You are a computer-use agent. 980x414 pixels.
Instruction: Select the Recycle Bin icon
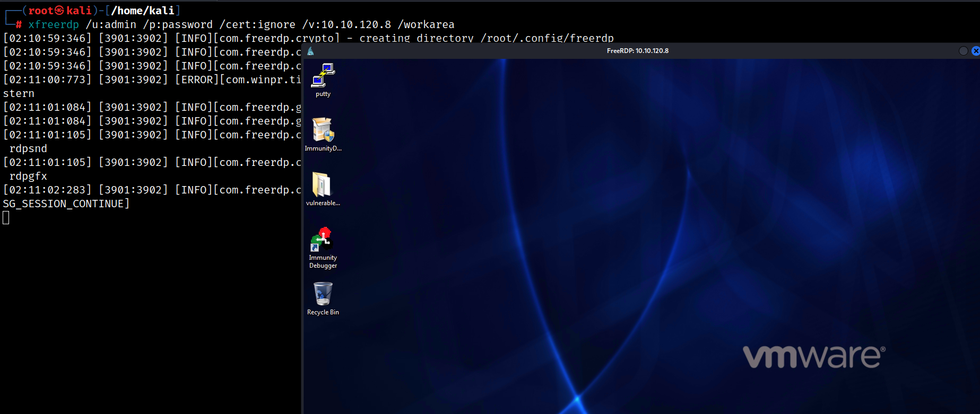[323, 299]
